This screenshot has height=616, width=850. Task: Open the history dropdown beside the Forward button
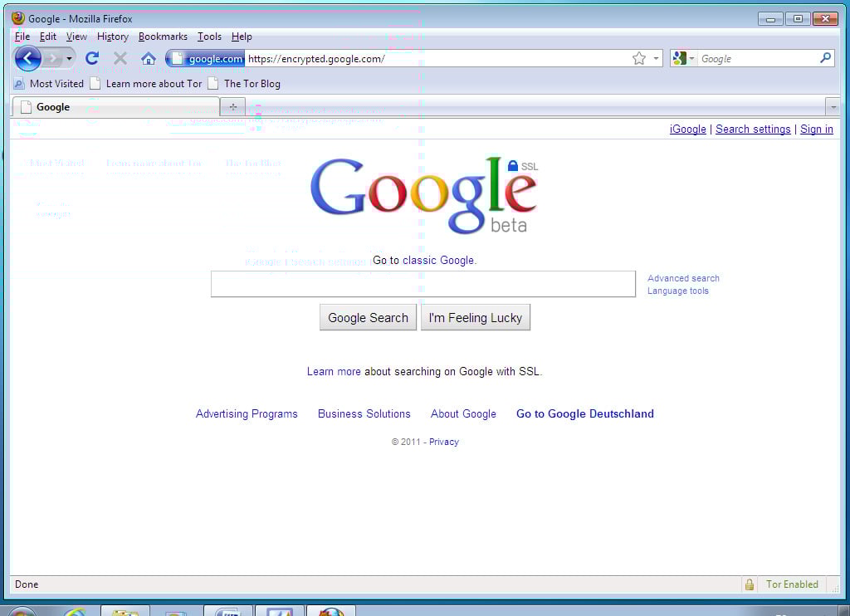(x=69, y=58)
